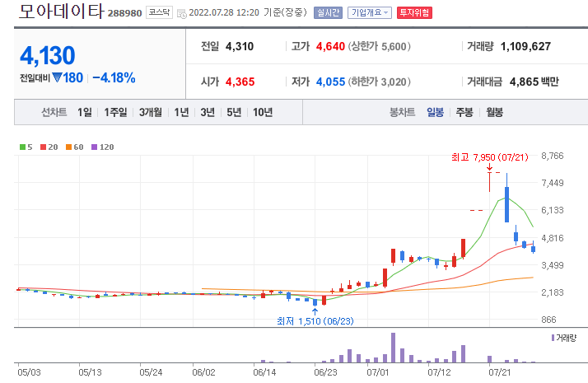Viewport: 588px width, 383px height.
Task: Select the 10년 line chart tab
Action: click(x=263, y=112)
